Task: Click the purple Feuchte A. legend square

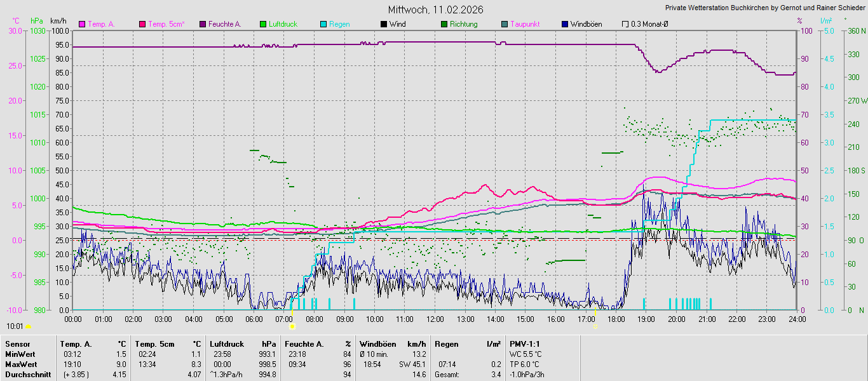Action: pos(203,24)
